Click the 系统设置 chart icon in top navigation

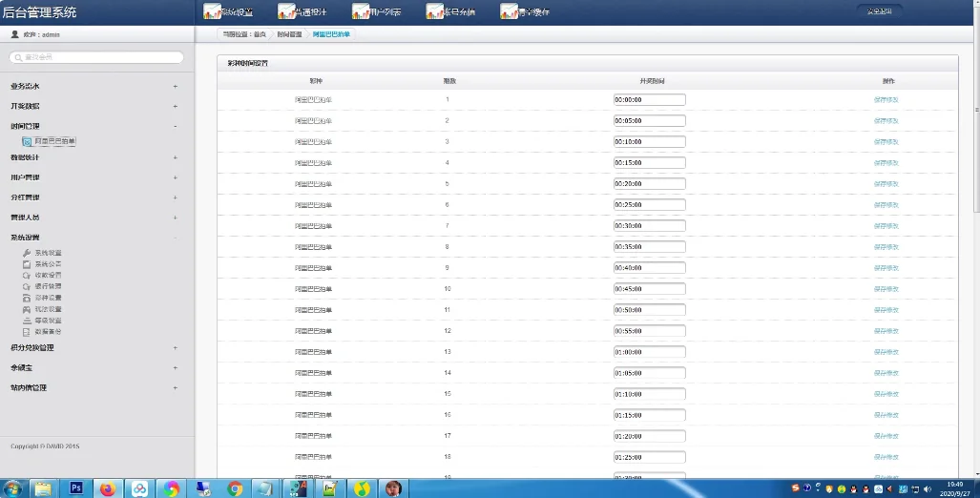[x=213, y=11]
